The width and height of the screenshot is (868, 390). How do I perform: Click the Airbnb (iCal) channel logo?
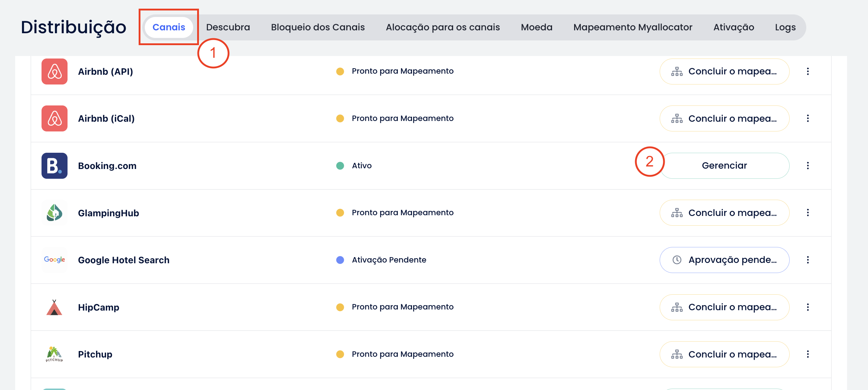coord(55,118)
